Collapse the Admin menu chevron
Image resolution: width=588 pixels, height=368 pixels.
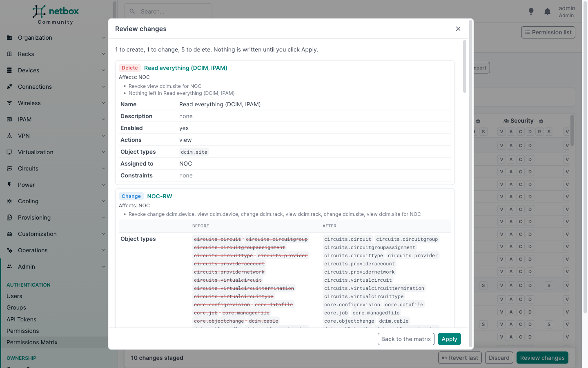pyautogui.click(x=103, y=267)
